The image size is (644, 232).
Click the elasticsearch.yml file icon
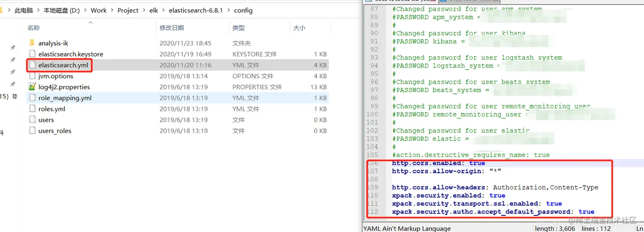tap(32, 65)
